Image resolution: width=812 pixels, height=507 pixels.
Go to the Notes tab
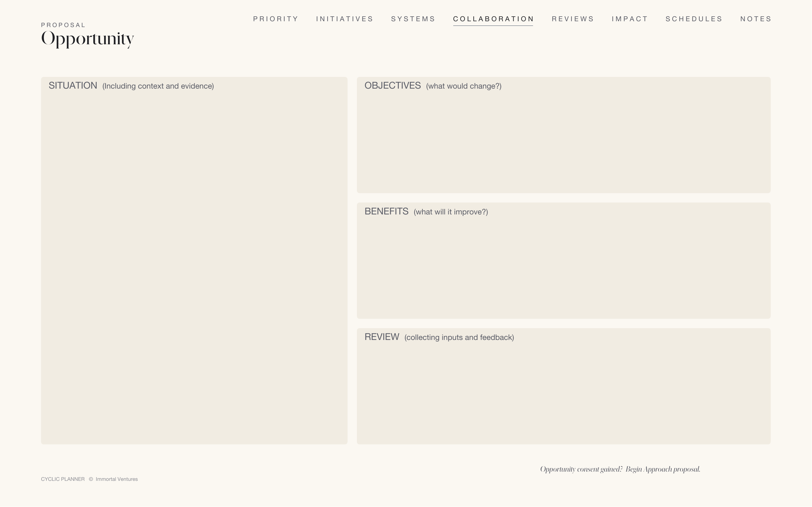(756, 19)
